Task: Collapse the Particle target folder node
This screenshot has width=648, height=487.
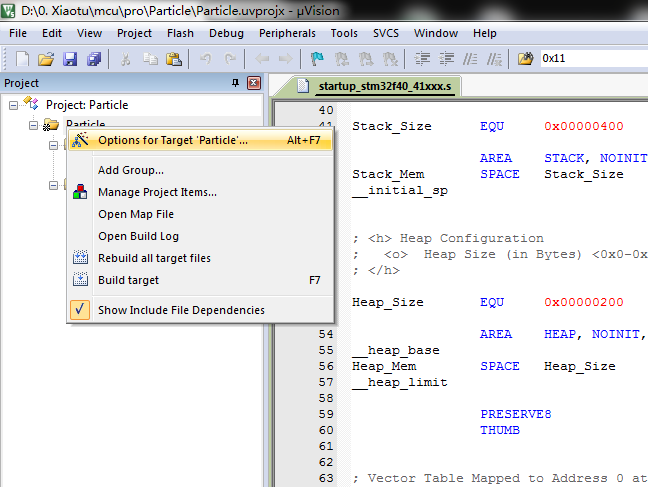Action: [33, 125]
